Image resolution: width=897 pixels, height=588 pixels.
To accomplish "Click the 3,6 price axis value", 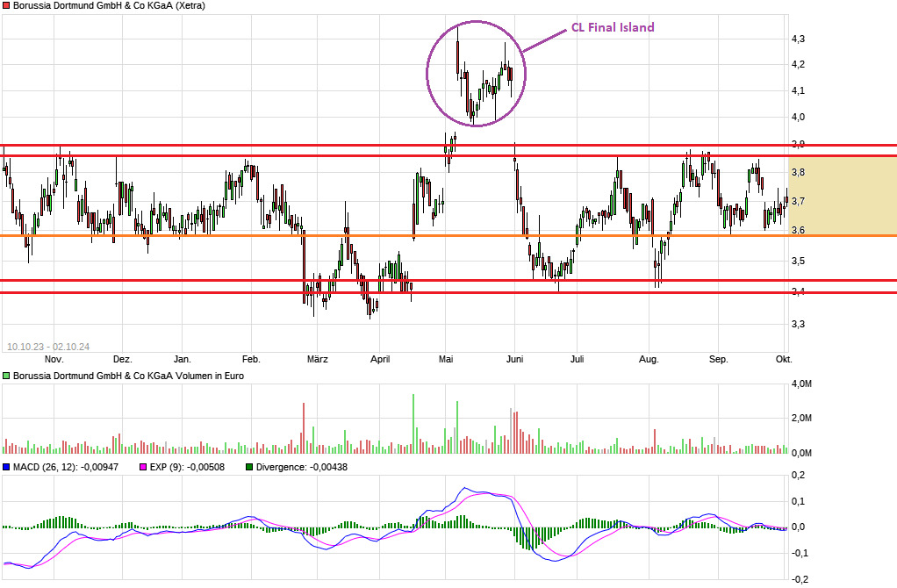I will pos(798,231).
